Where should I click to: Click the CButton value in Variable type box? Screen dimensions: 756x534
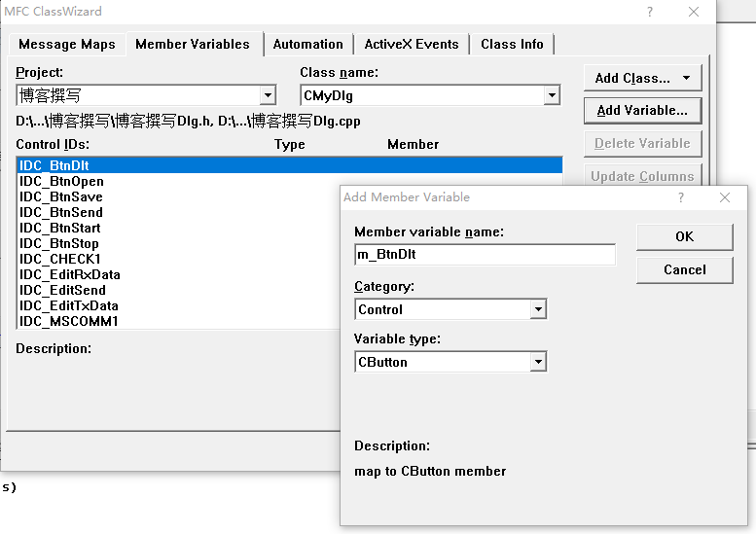382,362
